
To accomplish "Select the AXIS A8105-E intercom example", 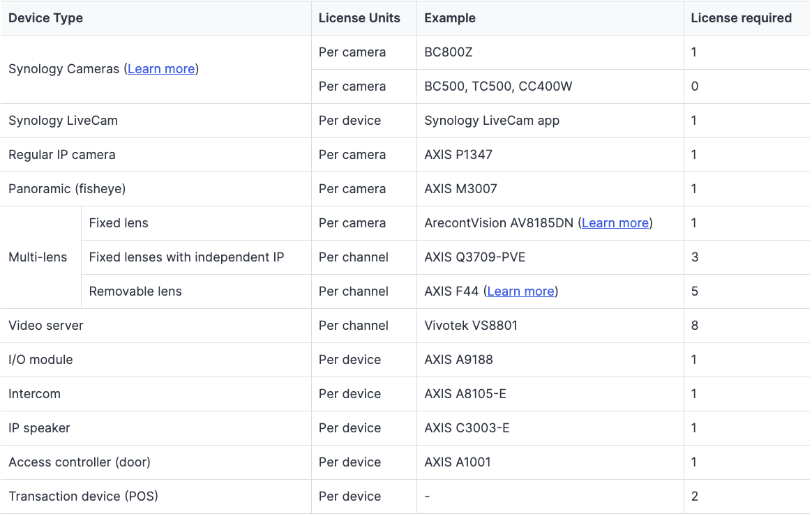I will click(x=465, y=394).
